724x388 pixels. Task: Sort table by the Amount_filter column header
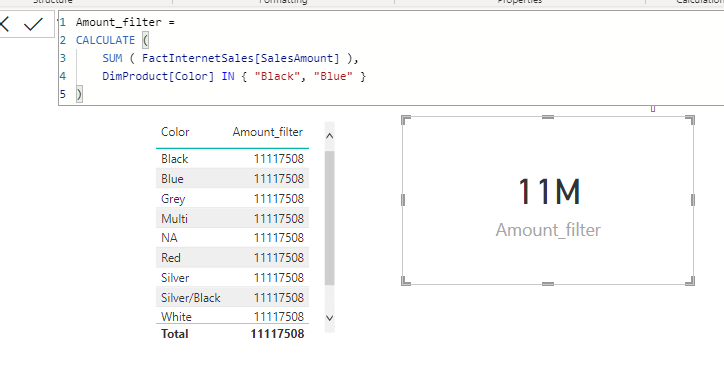(268, 132)
